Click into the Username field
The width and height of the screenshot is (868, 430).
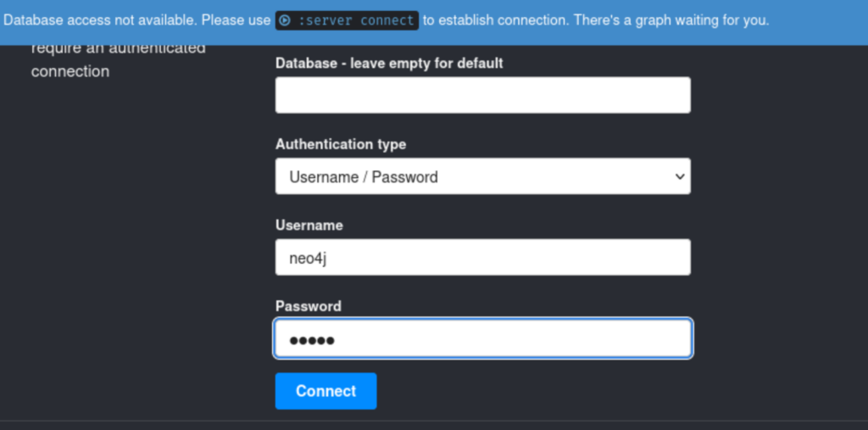[482, 257]
